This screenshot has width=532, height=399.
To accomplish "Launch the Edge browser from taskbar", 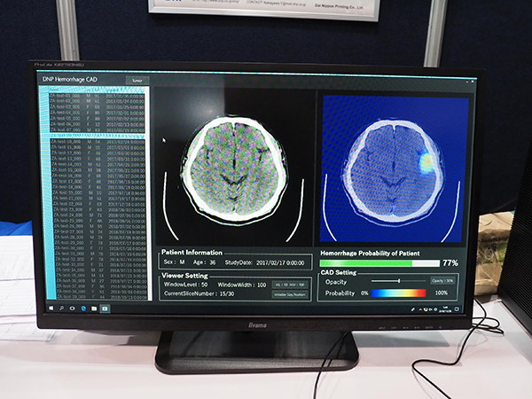I will click(83, 309).
